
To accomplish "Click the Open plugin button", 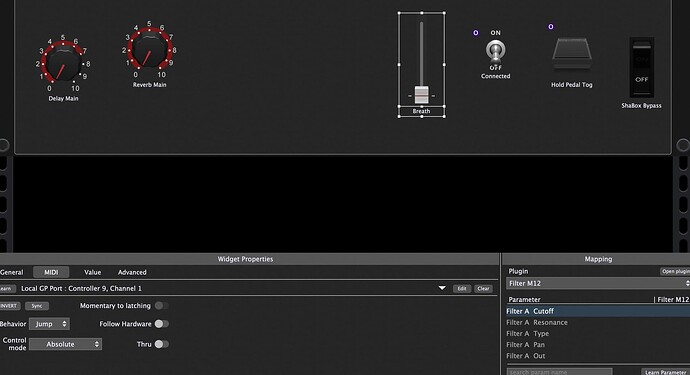I will click(675, 271).
